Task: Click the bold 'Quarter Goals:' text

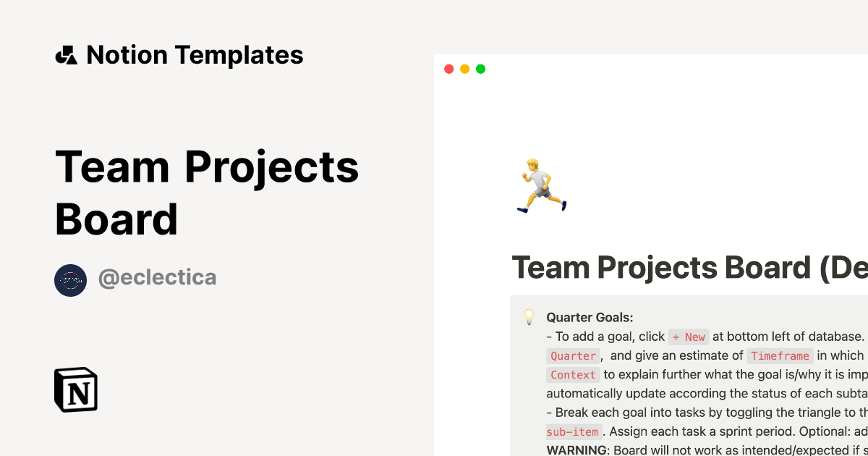Action: coord(590,317)
